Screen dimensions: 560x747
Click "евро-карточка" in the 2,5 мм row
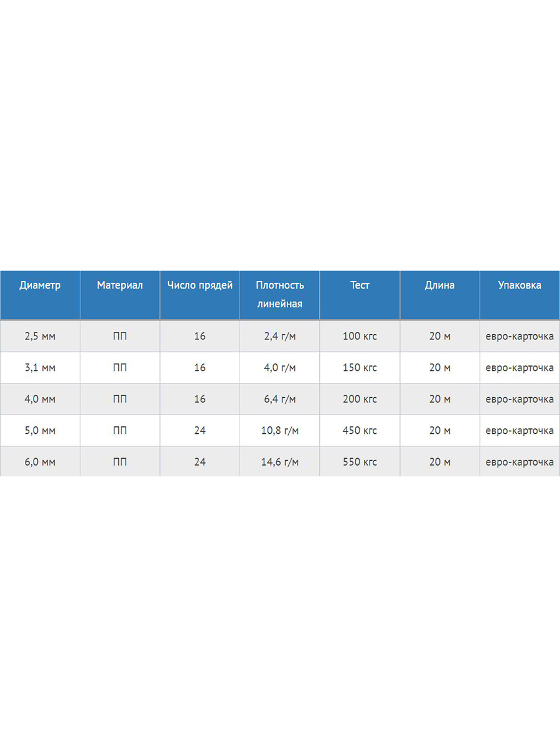[520, 336]
